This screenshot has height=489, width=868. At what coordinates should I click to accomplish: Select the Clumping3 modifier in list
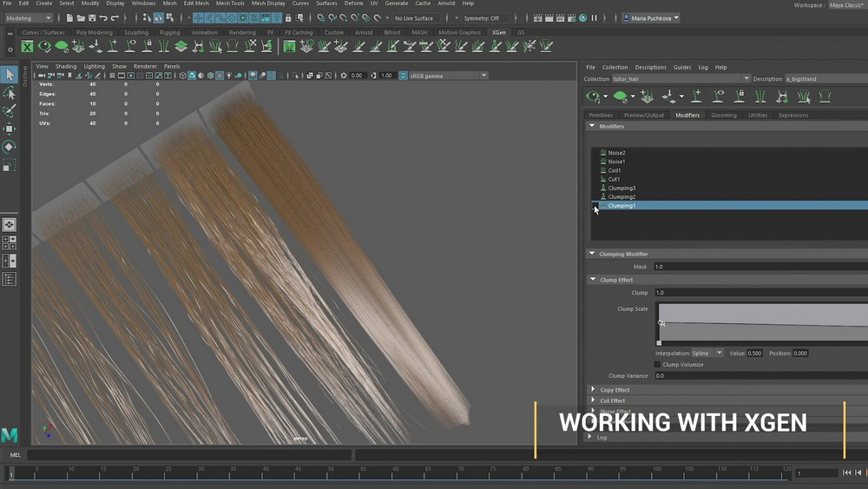621,188
